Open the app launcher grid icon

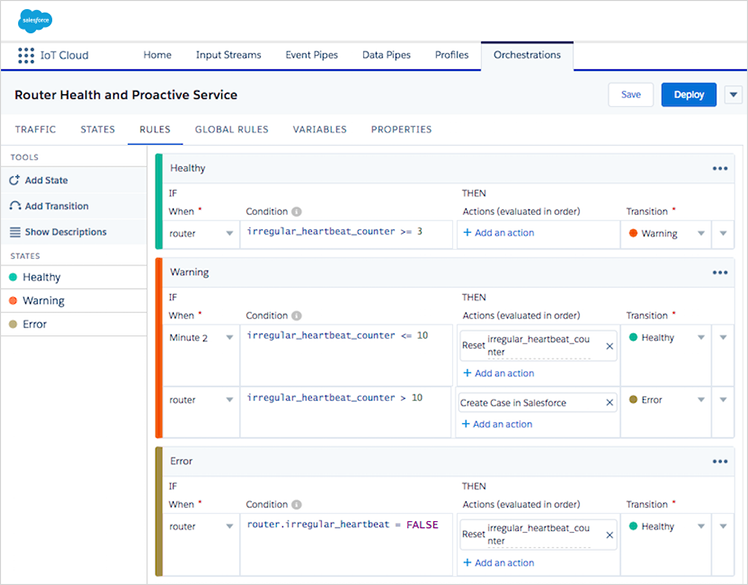(x=26, y=55)
